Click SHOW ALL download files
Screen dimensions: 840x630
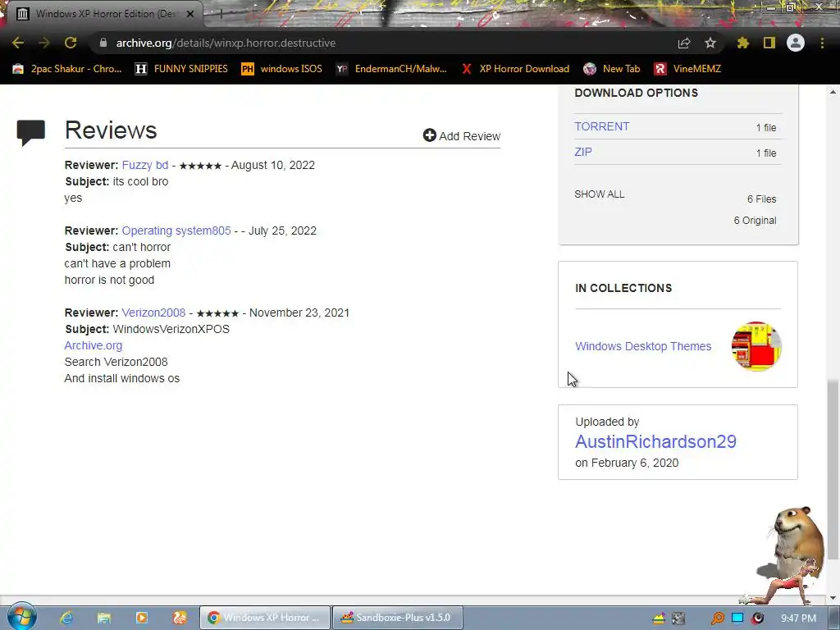click(x=600, y=194)
